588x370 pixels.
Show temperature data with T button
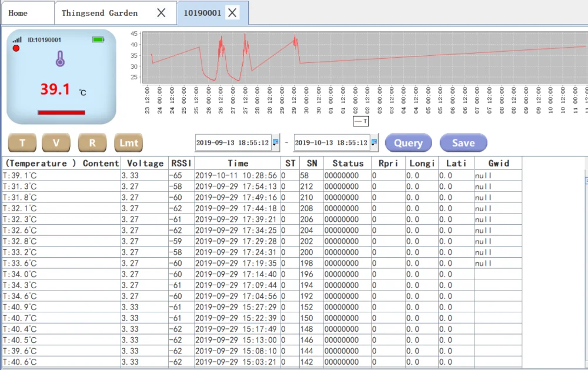click(x=23, y=143)
